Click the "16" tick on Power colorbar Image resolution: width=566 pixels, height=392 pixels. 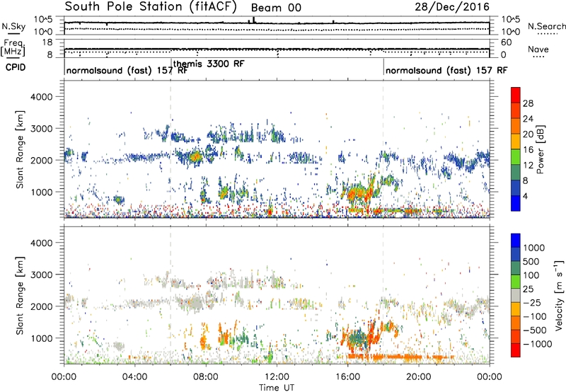pos(528,150)
